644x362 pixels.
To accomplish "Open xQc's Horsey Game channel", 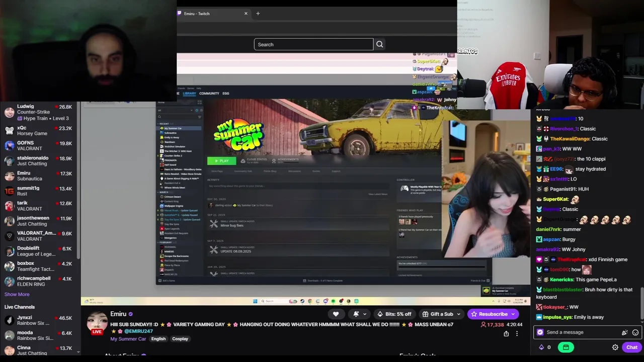I will (x=39, y=131).
